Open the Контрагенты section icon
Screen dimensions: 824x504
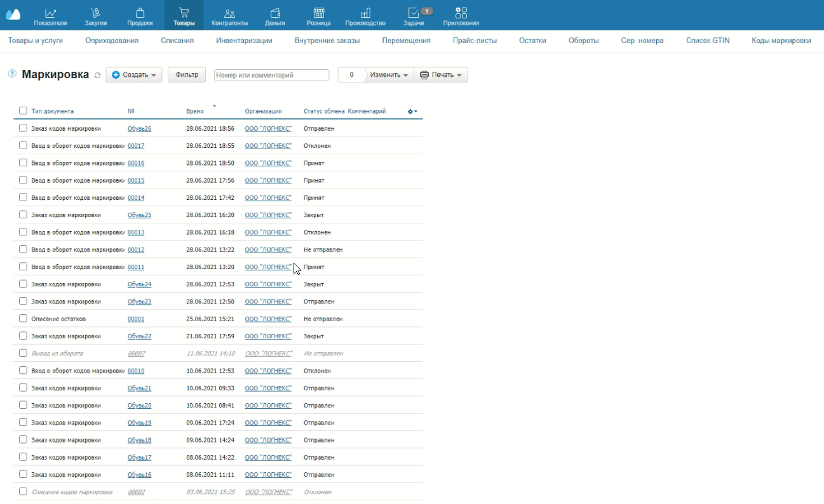point(229,13)
